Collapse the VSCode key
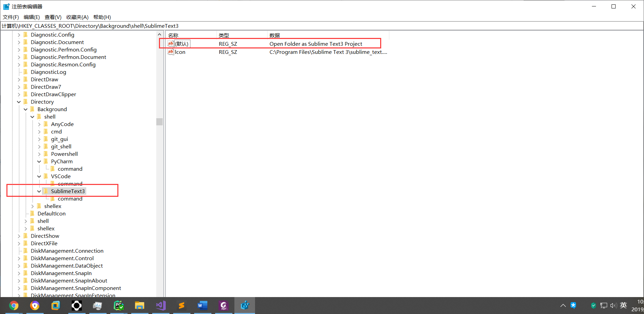 coord(39,176)
